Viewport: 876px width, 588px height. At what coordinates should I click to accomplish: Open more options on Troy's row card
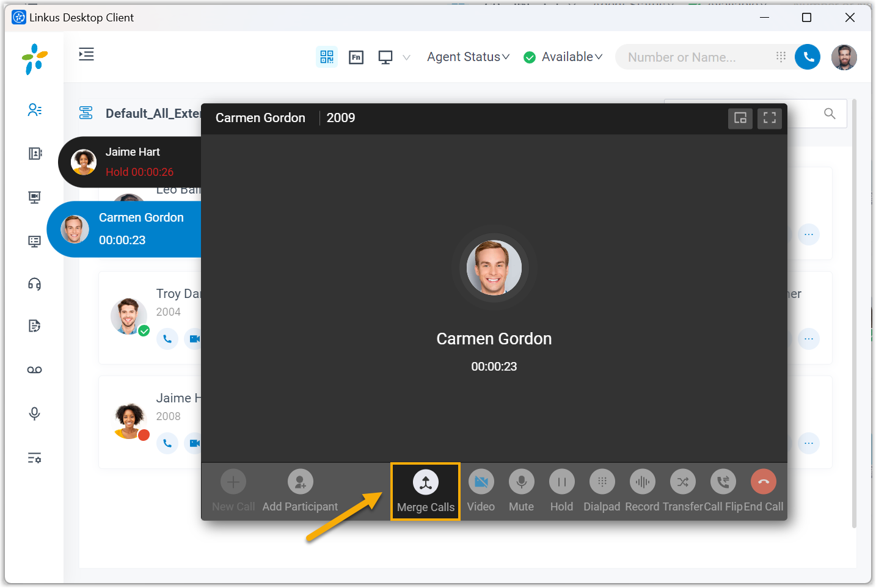tap(809, 339)
